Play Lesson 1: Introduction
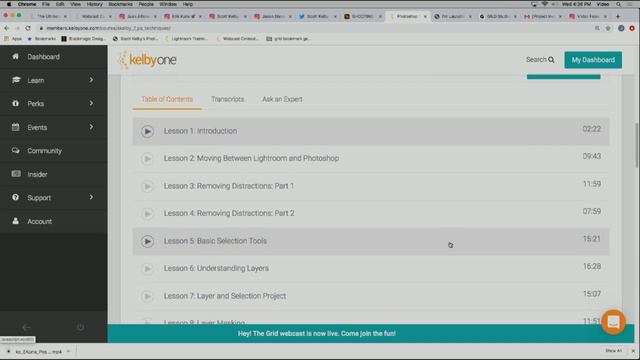Image resolution: width=640 pixels, height=360 pixels. 147,131
